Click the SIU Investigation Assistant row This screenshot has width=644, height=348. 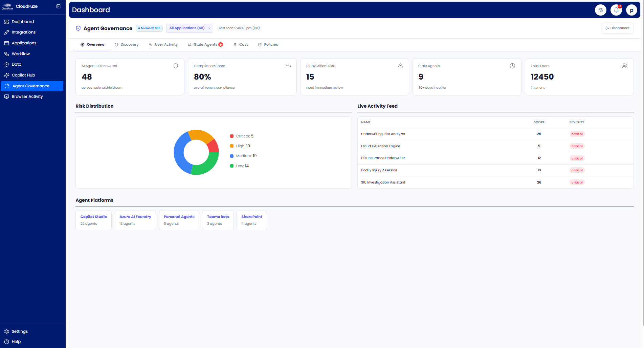click(x=495, y=182)
